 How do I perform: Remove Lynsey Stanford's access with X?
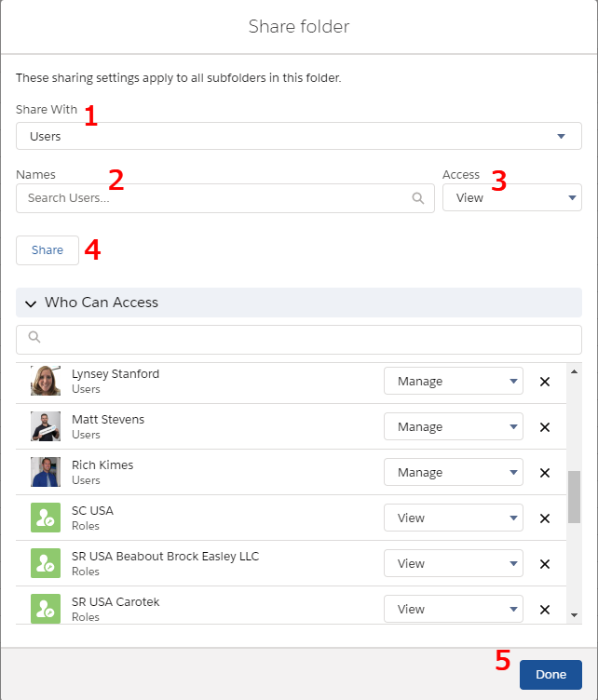544,382
